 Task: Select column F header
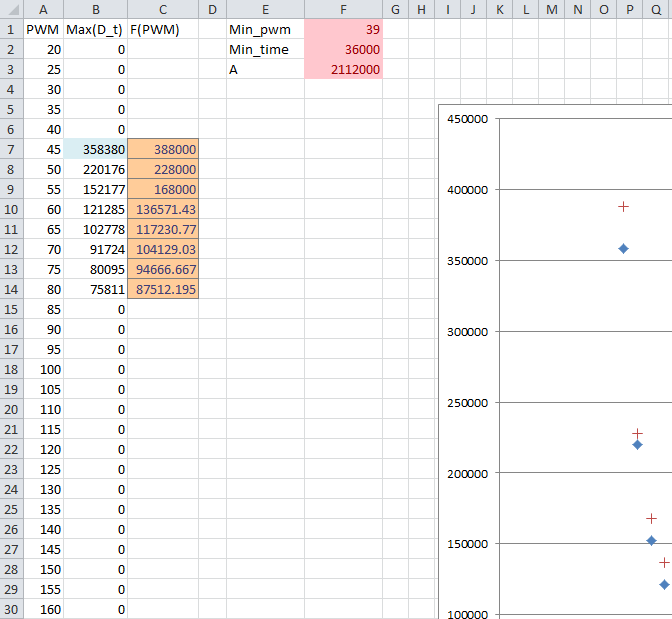(x=343, y=9)
